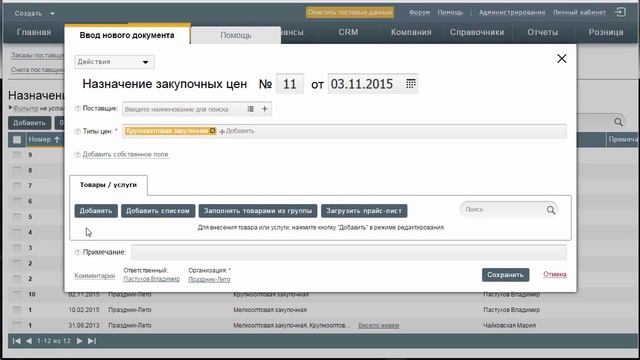The width and height of the screenshot is (640, 360).
Task: Open Отчеты menu item
Action: [x=542, y=32]
